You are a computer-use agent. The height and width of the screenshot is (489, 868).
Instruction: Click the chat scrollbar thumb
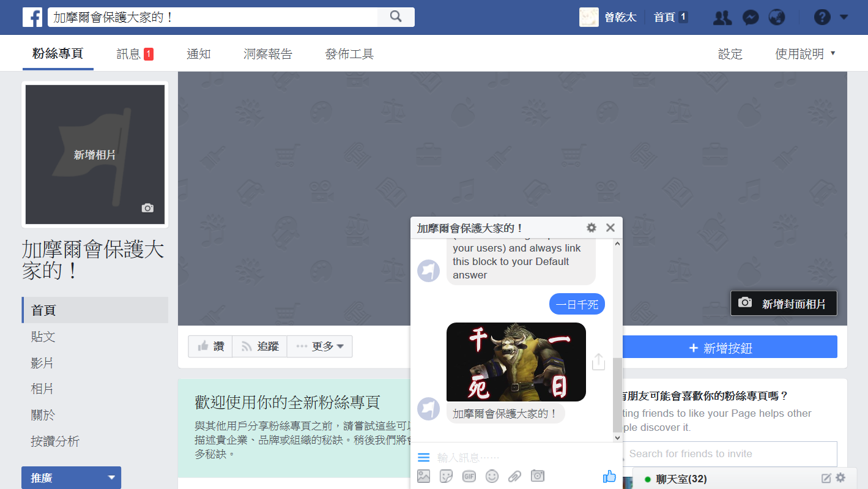617,395
